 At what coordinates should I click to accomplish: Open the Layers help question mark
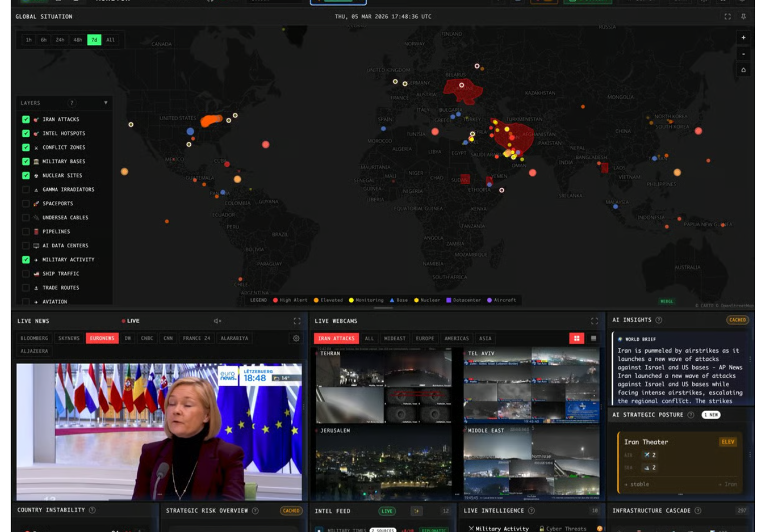72,103
